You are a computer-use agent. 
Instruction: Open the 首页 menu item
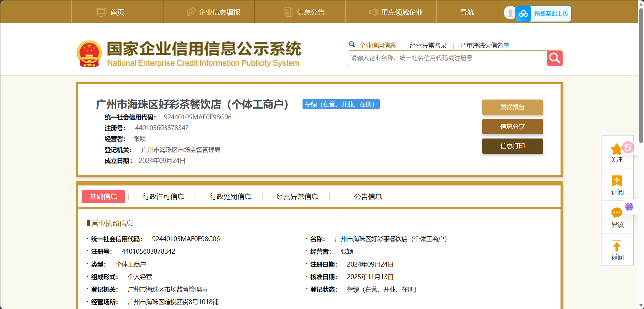(x=117, y=12)
